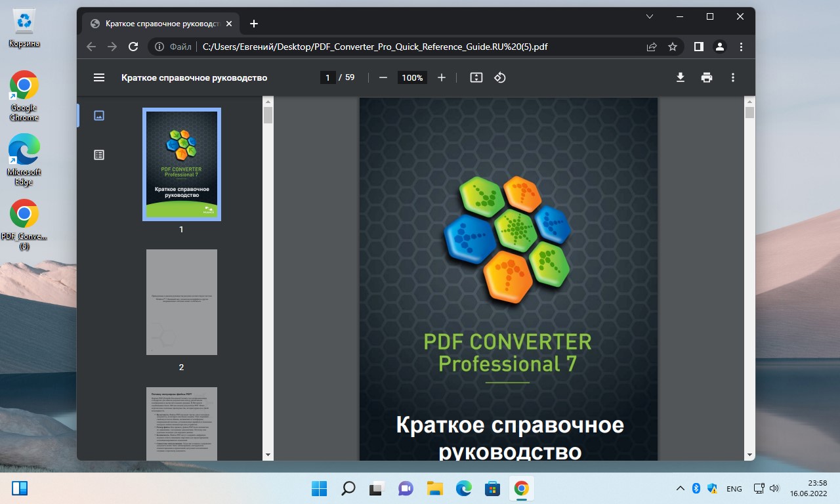Share this page

click(652, 47)
